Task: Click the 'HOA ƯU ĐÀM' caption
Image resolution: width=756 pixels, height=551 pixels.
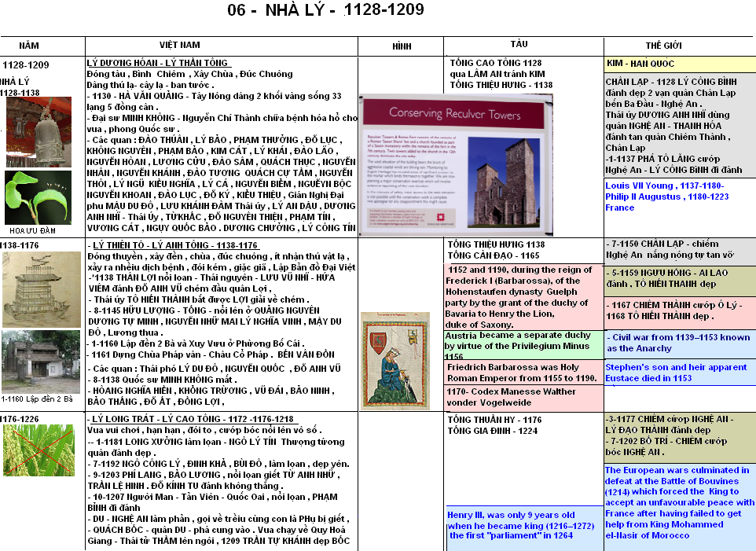Action: tap(32, 231)
